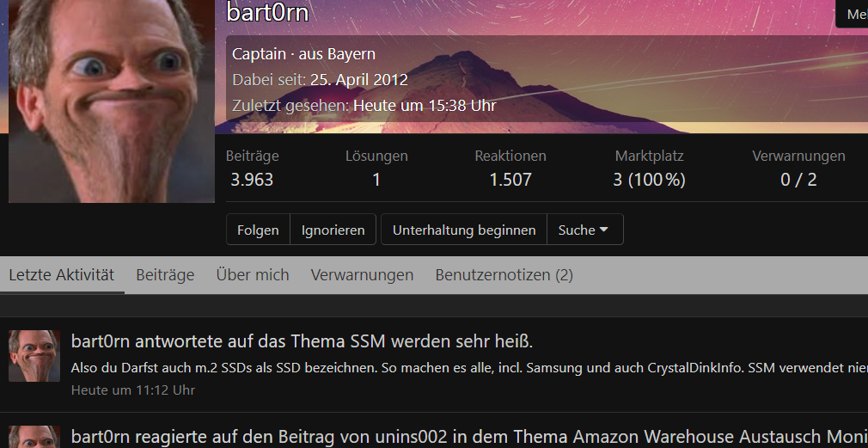Click the small avatar beside the SSM reply
This screenshot has height=448, width=868.
(x=34, y=356)
